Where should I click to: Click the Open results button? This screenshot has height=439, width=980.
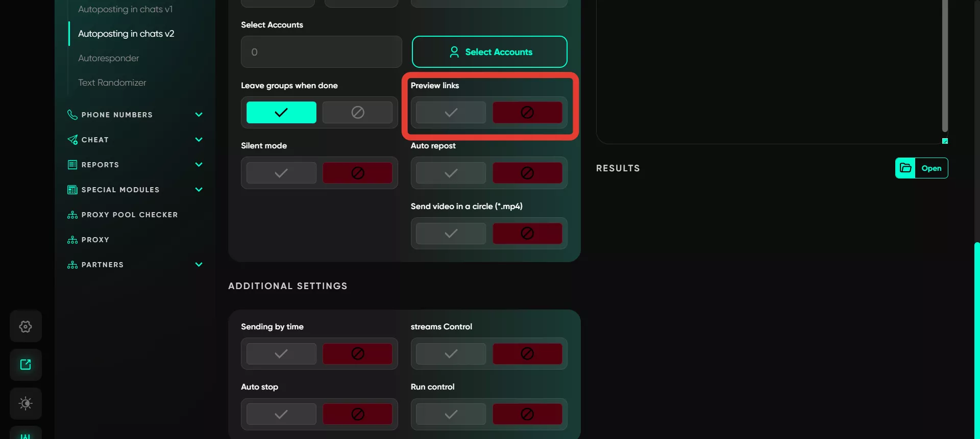click(x=922, y=168)
